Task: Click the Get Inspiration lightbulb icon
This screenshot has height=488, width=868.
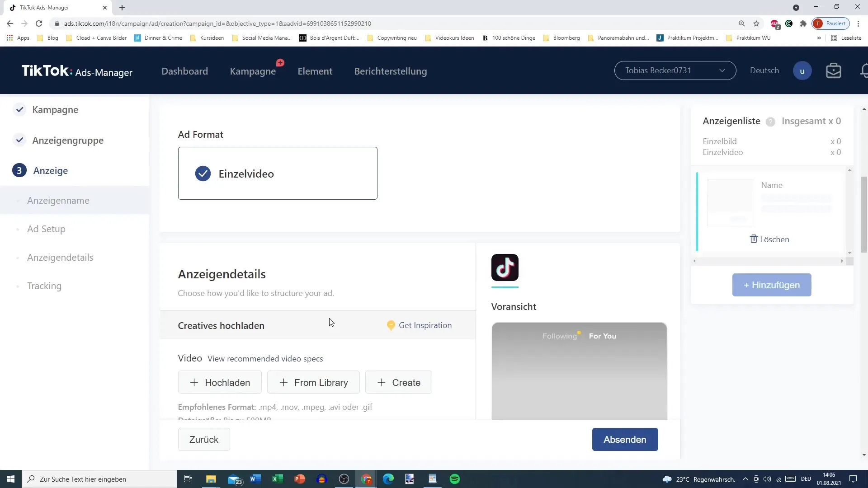Action: [391, 325]
